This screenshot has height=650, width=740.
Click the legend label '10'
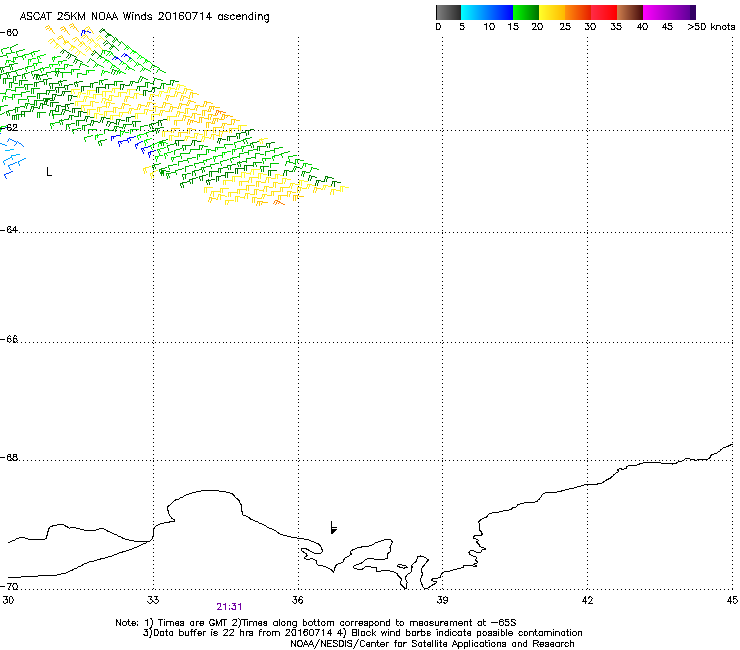coord(489,27)
